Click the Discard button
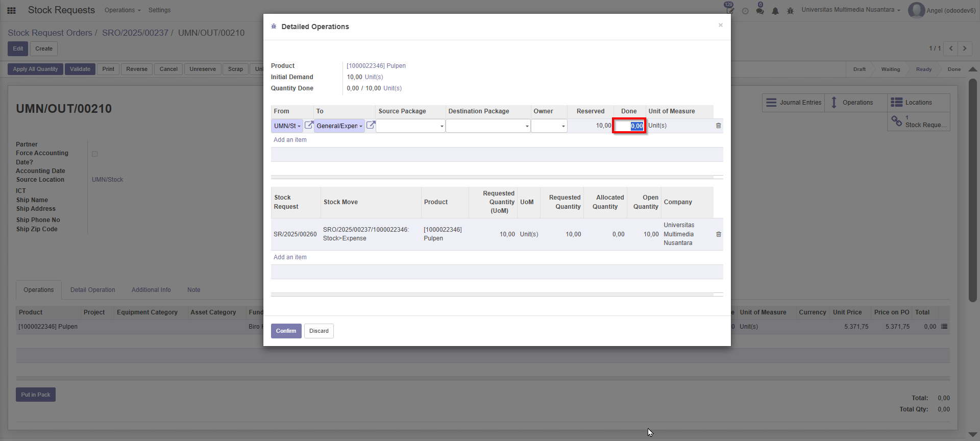980x441 pixels. (319, 331)
